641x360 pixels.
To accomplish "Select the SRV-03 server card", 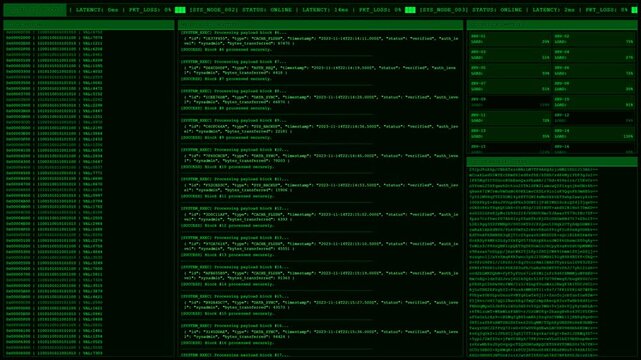I will click(x=510, y=55).
